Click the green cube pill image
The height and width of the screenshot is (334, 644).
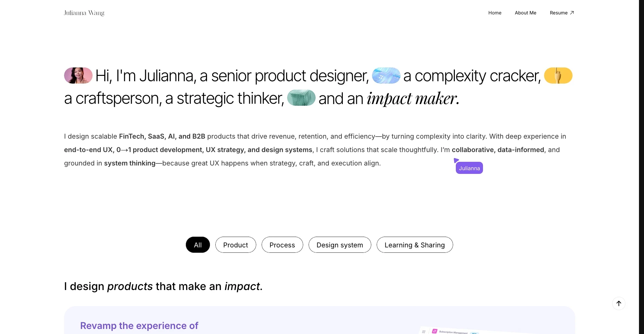[x=301, y=98]
